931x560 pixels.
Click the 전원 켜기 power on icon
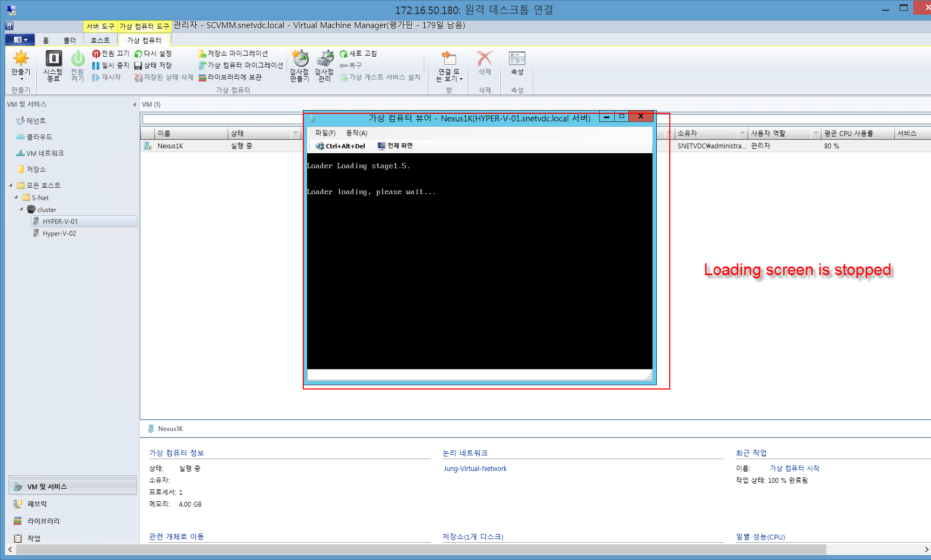78,65
